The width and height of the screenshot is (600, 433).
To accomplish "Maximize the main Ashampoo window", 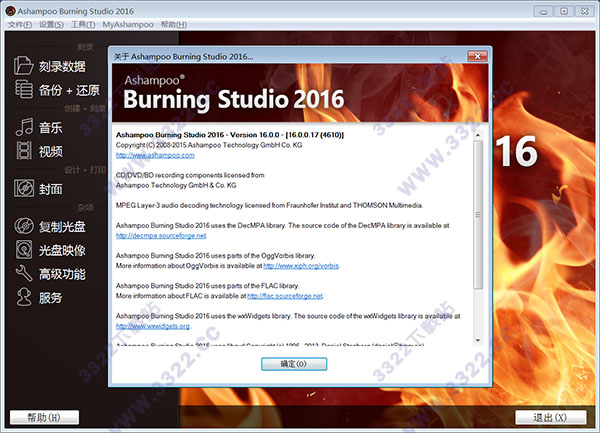I will 564,11.
